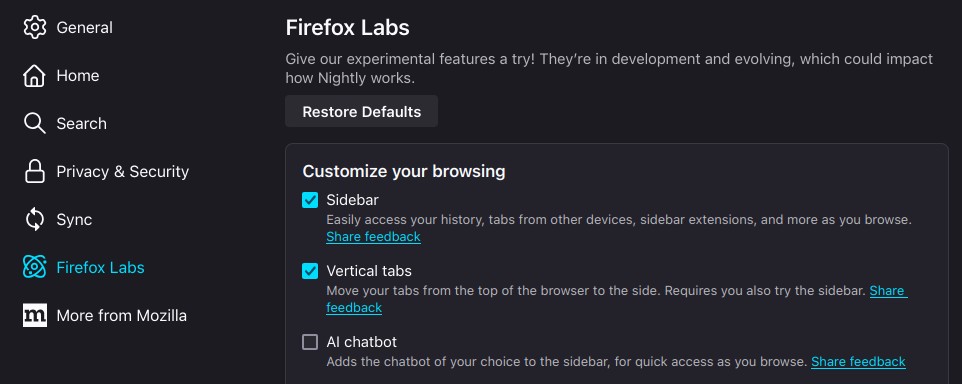Click the Restore Defaults button
Image resolution: width=962 pixels, height=384 pixels.
click(x=361, y=112)
